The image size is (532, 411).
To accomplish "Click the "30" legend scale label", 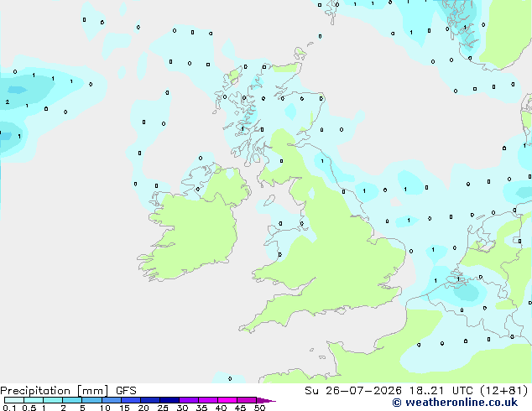I will point(182,408).
